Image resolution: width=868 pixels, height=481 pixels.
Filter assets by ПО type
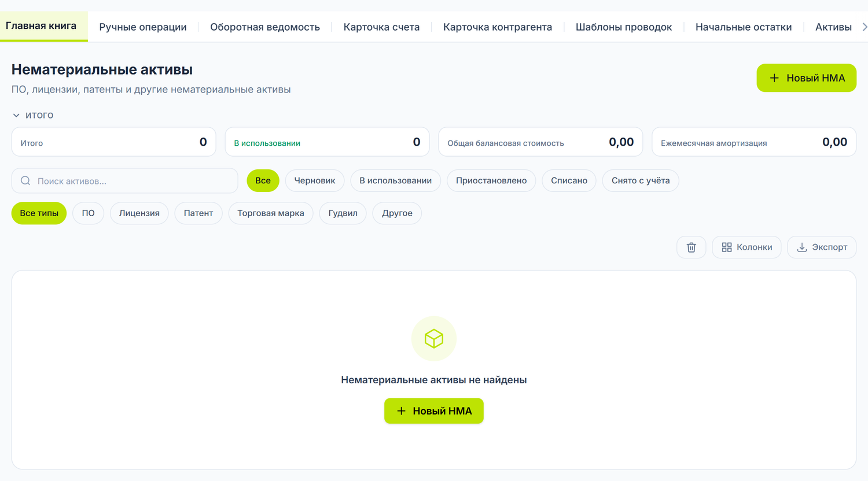click(x=88, y=213)
